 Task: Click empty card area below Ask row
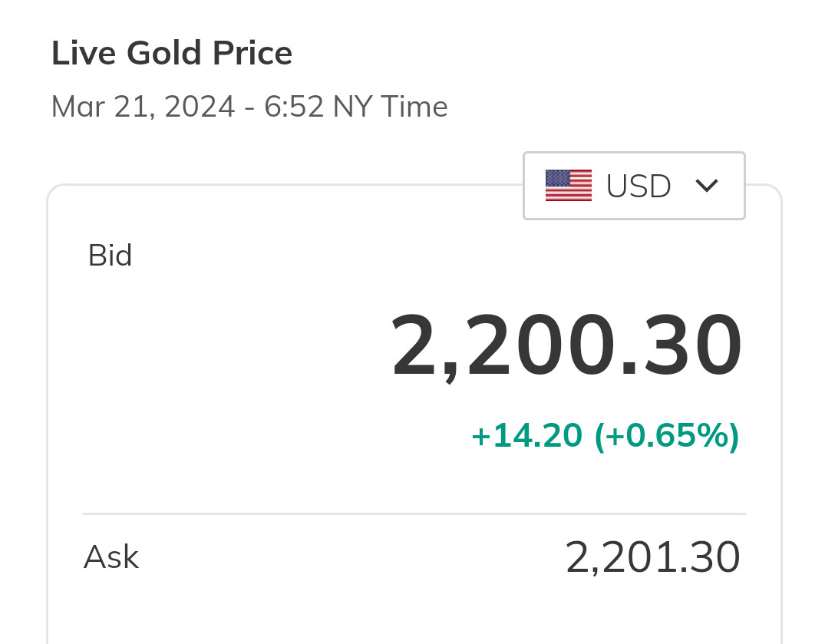[x=414, y=614]
